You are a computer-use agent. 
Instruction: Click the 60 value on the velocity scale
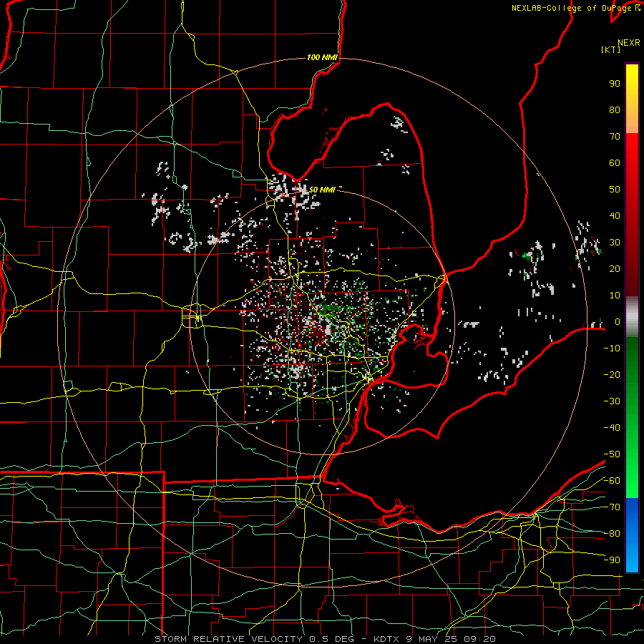click(615, 163)
